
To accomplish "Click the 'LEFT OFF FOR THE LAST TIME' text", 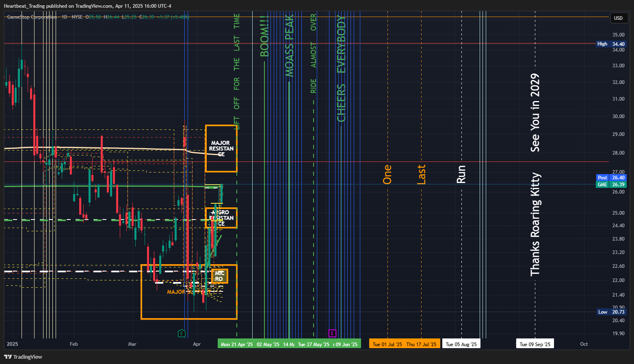I will coord(237,71).
